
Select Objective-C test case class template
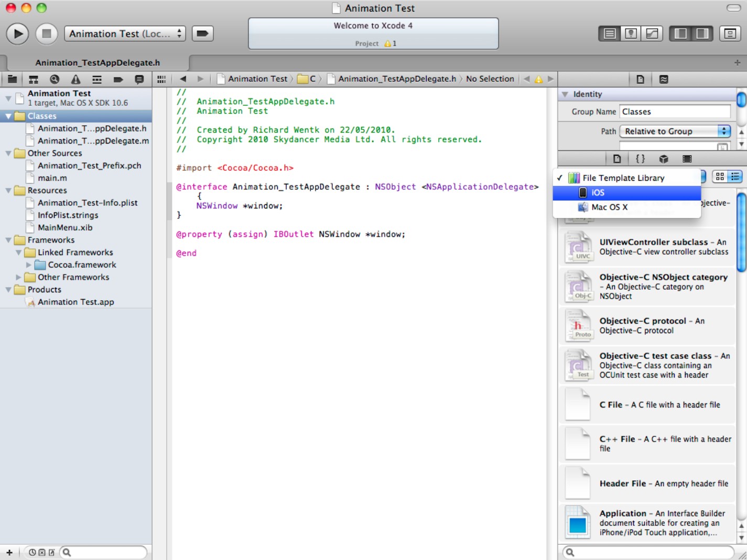coord(647,365)
